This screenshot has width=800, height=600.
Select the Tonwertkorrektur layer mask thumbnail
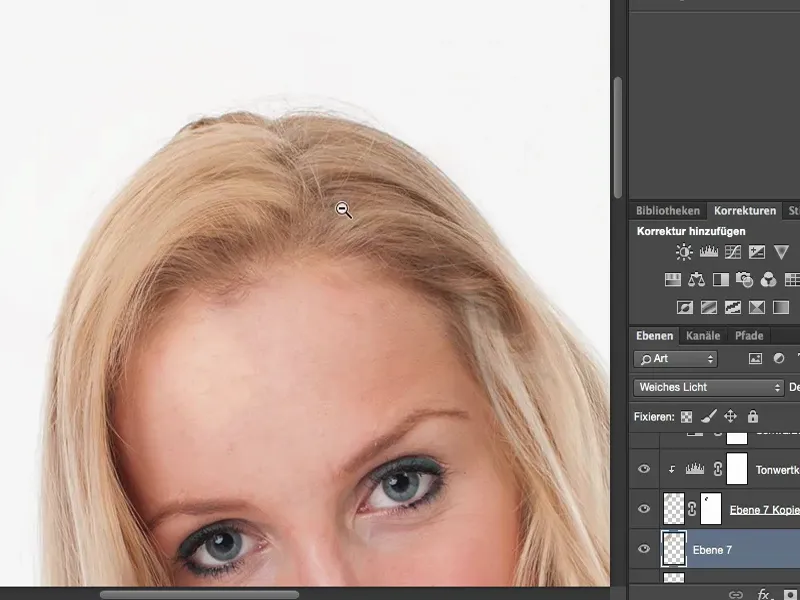tap(737, 469)
